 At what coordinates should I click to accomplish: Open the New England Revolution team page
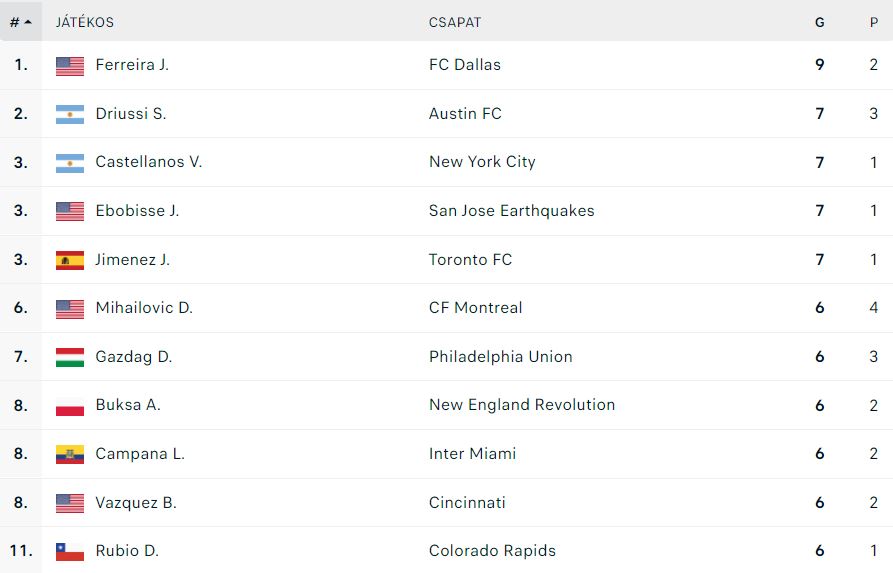click(x=522, y=405)
